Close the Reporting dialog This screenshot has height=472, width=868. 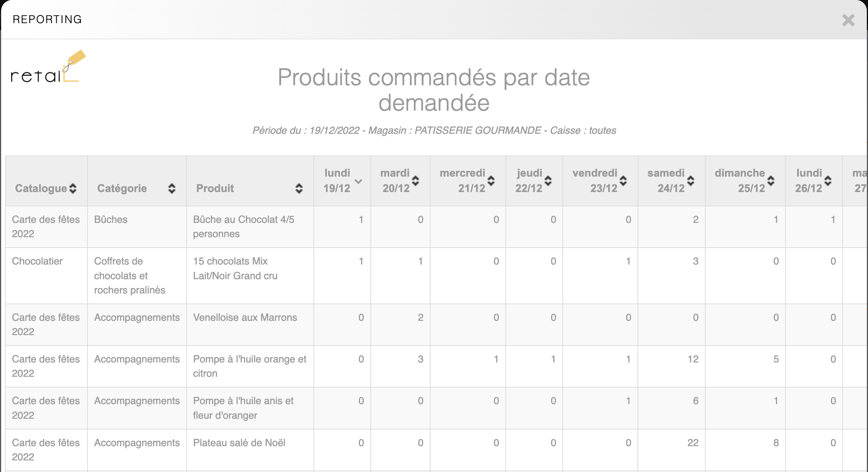848,20
